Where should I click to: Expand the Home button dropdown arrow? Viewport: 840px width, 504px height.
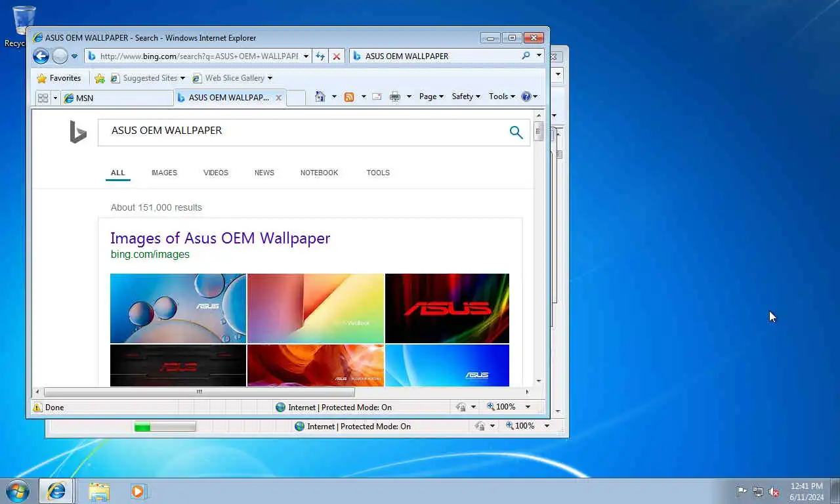tap(334, 96)
